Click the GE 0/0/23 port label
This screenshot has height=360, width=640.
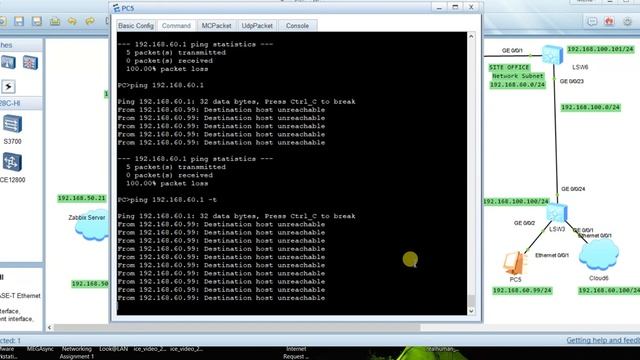571,81
